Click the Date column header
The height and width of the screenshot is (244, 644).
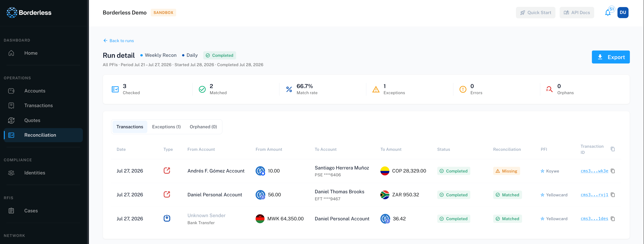121,149
